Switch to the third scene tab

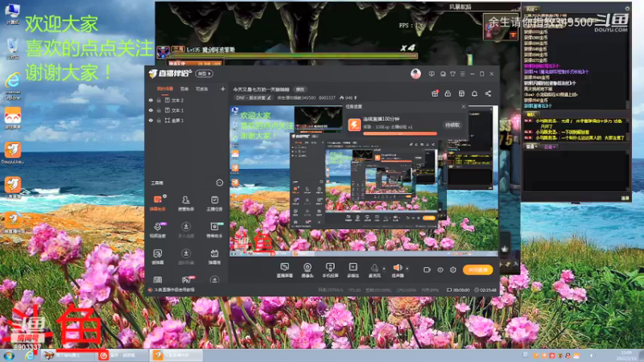(202, 88)
